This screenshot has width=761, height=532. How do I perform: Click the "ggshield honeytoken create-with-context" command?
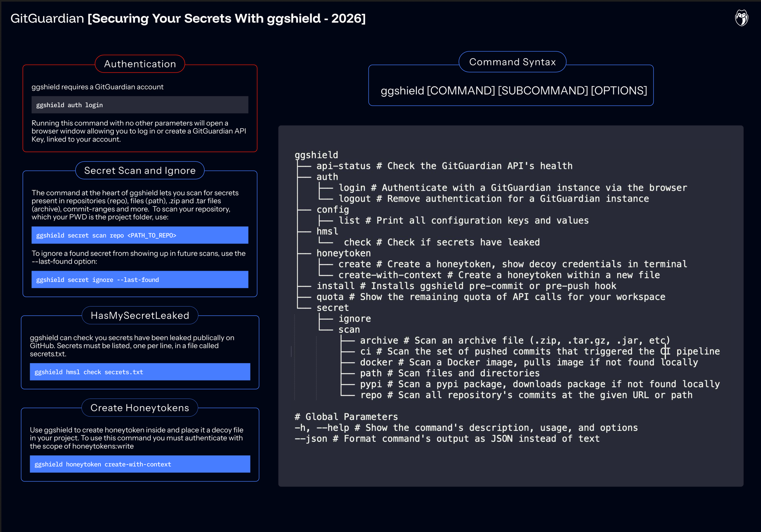140,464
